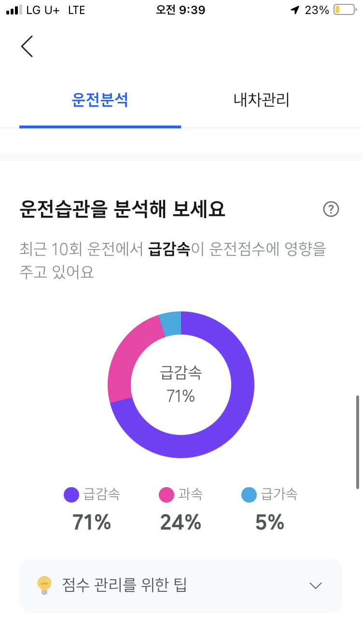Tap the cellular signal bars icon

[x=14, y=10]
